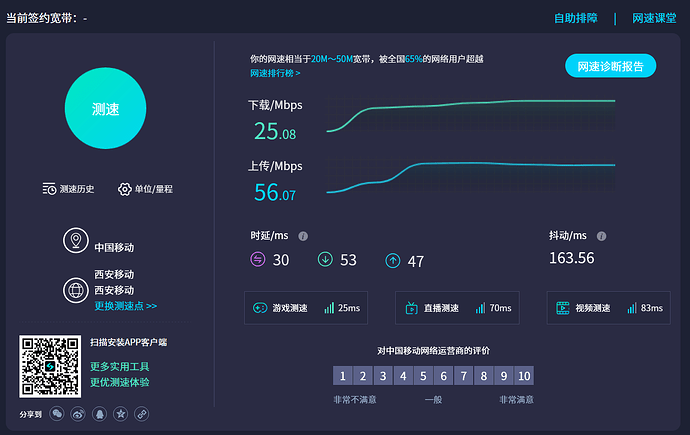Click the TV icon in 直播测速
The height and width of the screenshot is (435, 690).
coord(411,308)
